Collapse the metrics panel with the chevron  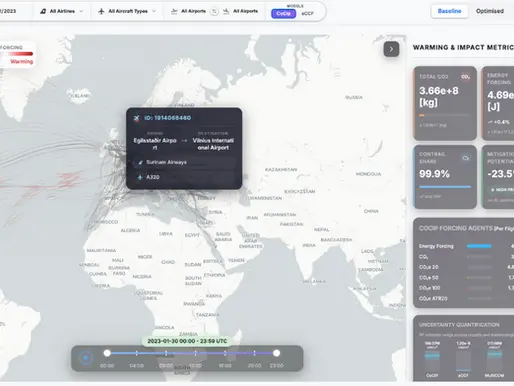(x=391, y=49)
